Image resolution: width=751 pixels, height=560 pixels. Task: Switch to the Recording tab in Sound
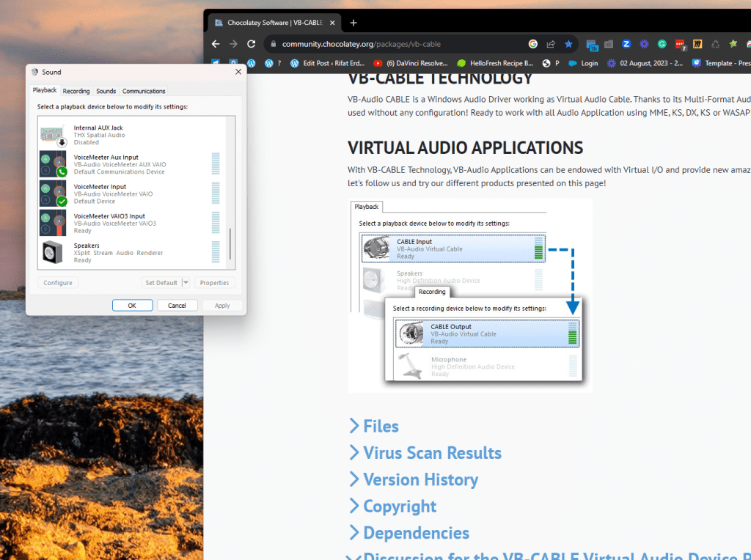76,91
